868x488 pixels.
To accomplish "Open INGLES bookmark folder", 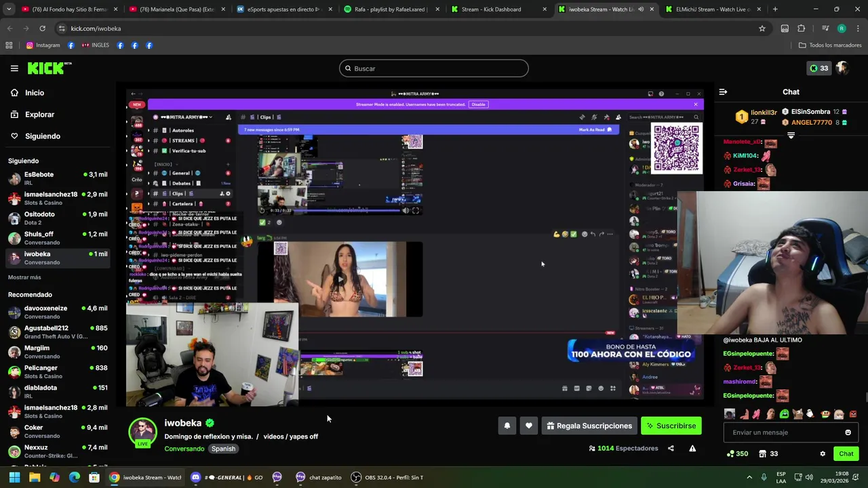I will coord(95,45).
